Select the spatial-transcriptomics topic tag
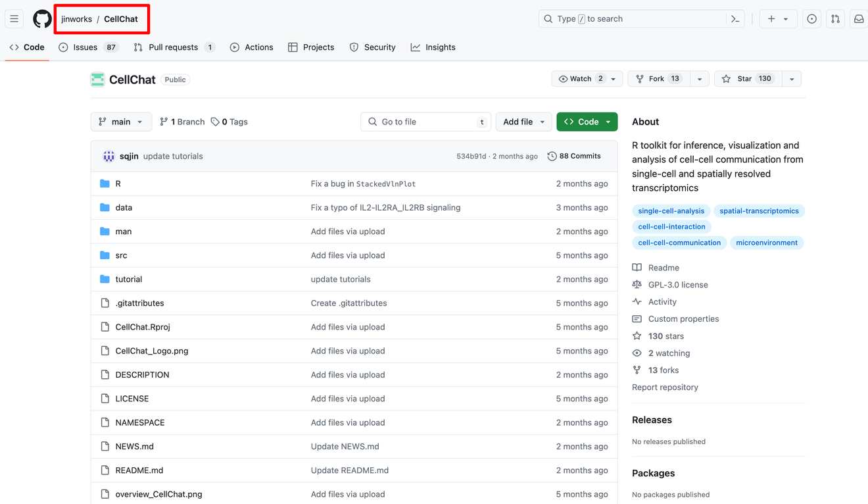 coord(759,211)
